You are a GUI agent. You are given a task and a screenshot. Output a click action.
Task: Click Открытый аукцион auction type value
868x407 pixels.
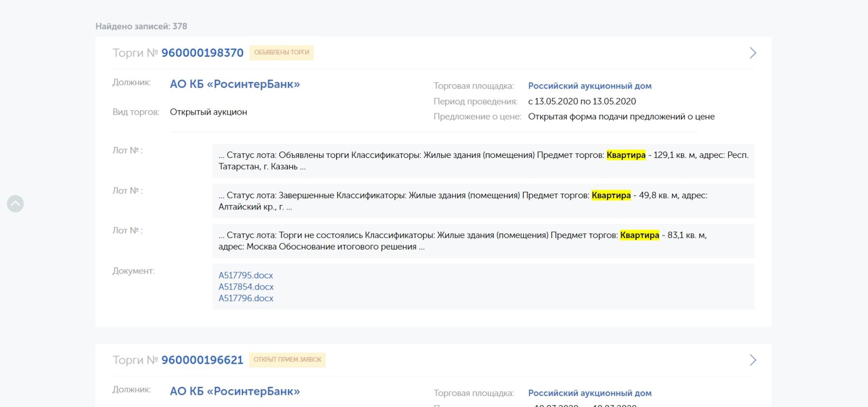coord(208,112)
